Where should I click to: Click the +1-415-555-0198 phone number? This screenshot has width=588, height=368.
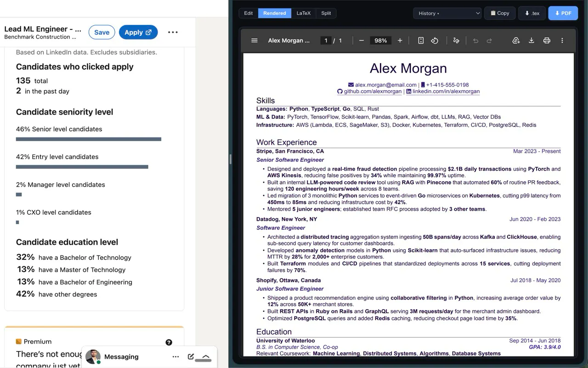447,85
